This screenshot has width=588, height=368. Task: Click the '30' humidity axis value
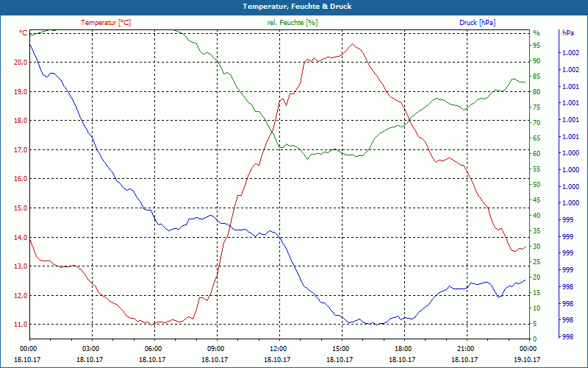click(x=537, y=247)
